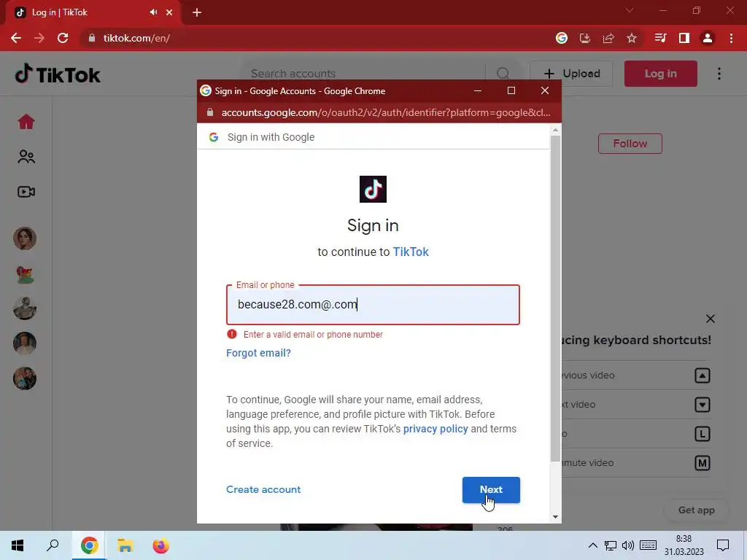Click the Google G logo beside Sign in with Google
The width and height of the screenshot is (747, 560).
click(214, 137)
